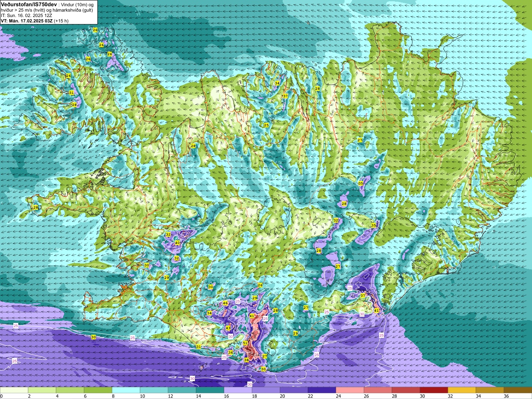Screen dimensions: 532x399
Task: Select the 'IT: Sun. 16. 02. 2025 12Z' line
Action: (26, 15)
